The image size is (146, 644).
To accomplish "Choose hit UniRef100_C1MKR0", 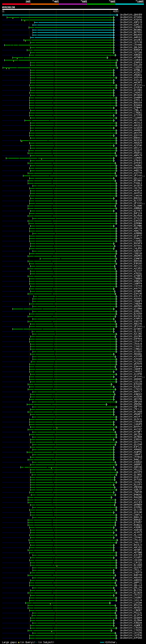I will click(131, 158).
